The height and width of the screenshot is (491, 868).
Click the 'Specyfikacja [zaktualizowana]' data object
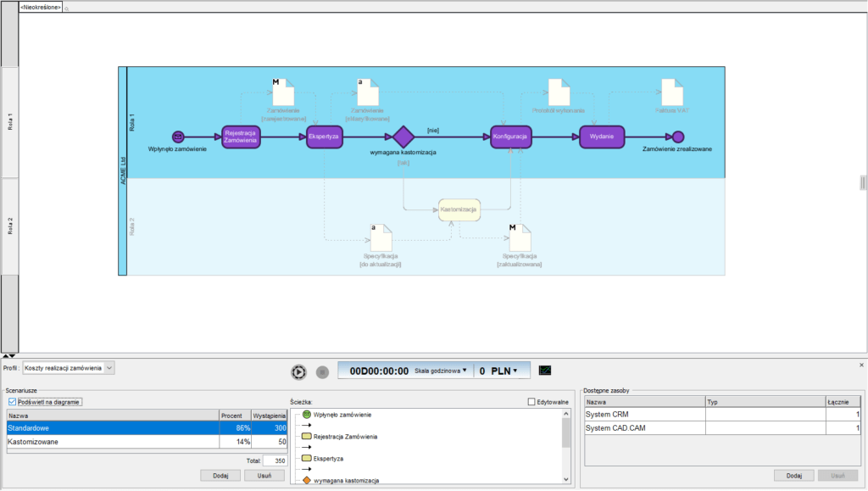(520, 238)
